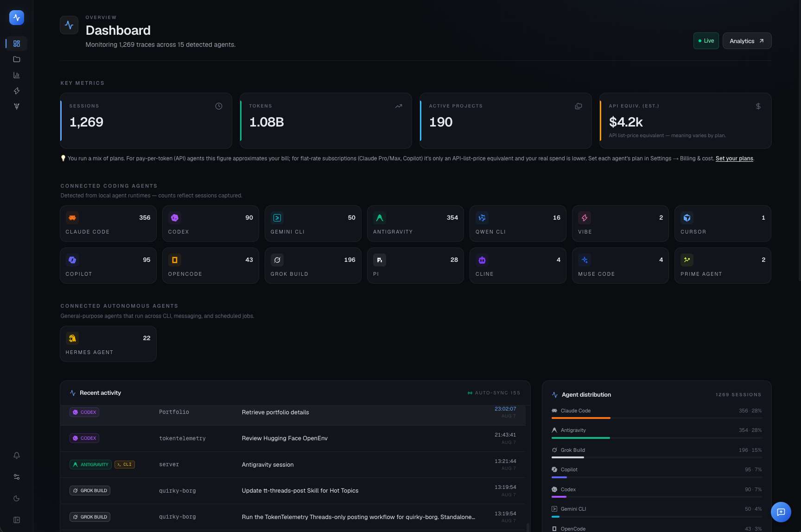
Task: Click the Live status button
Action: (706, 41)
